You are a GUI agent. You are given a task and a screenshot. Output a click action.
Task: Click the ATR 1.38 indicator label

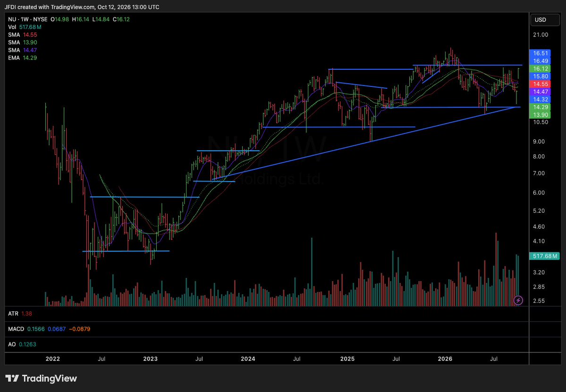tap(20, 314)
